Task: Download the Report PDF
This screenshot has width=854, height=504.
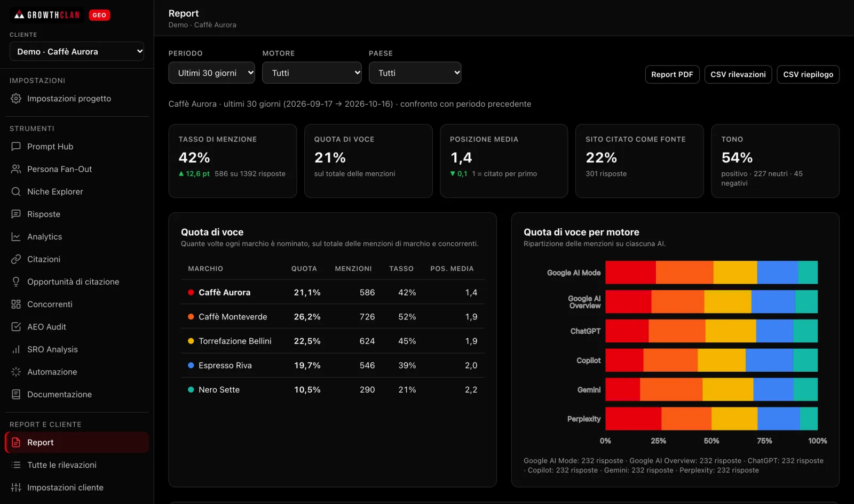Action: pyautogui.click(x=672, y=75)
